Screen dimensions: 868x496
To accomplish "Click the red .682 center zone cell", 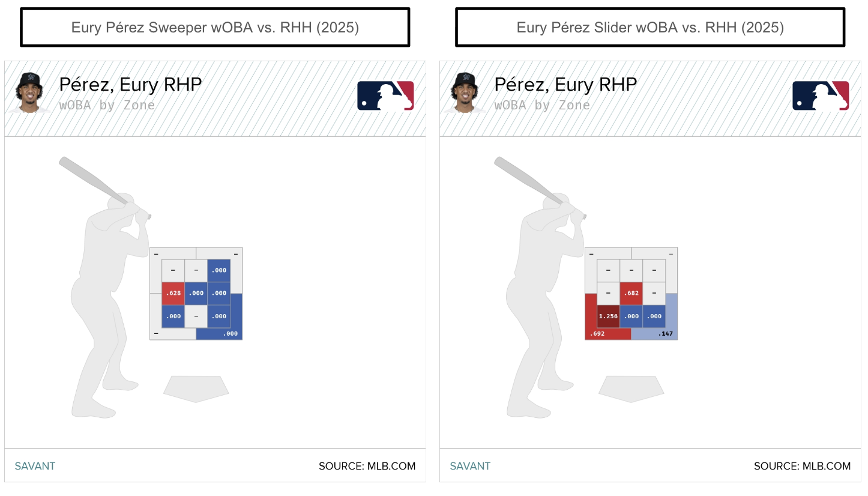I will tap(631, 294).
